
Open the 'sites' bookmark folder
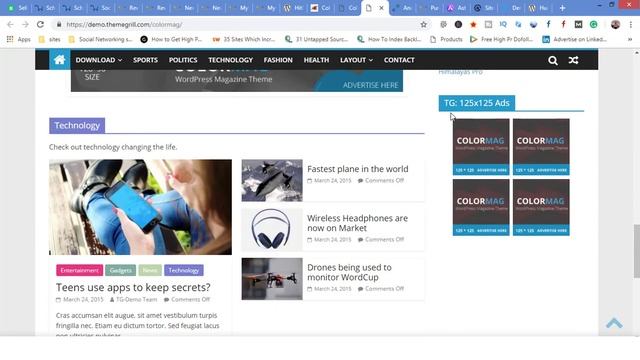49,39
